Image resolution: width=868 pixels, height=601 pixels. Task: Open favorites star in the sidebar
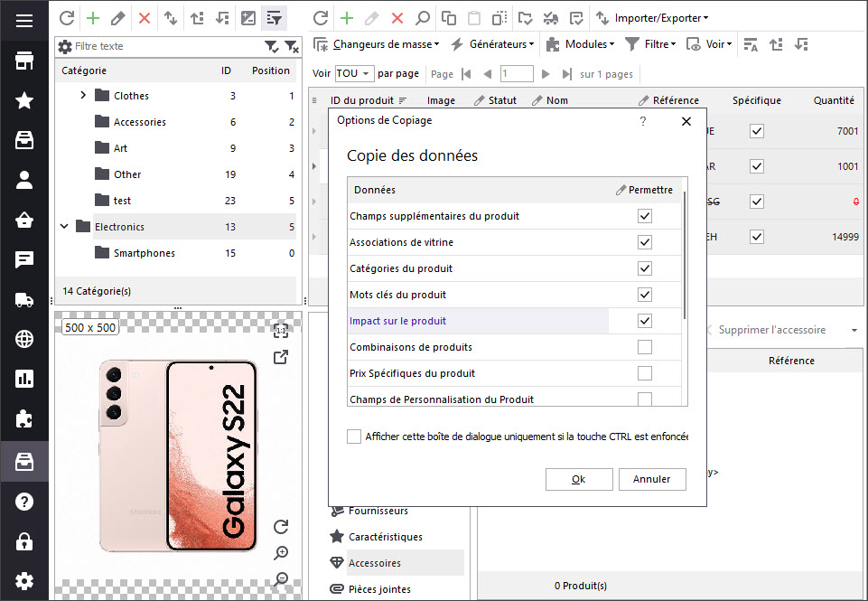tap(23, 100)
